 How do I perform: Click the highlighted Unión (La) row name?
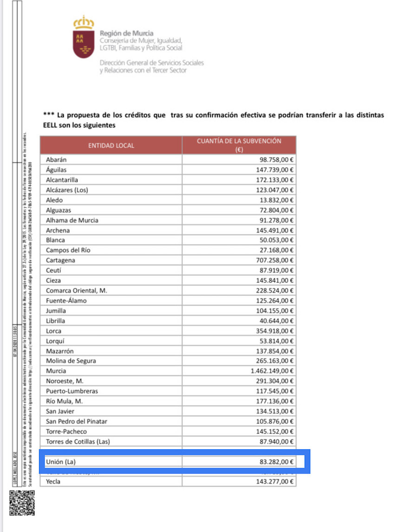[60, 461]
